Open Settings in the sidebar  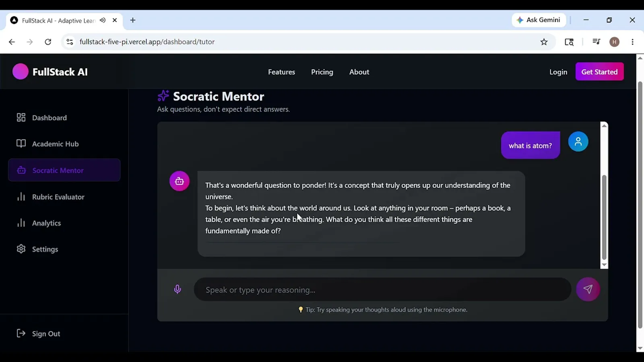click(x=64, y=249)
